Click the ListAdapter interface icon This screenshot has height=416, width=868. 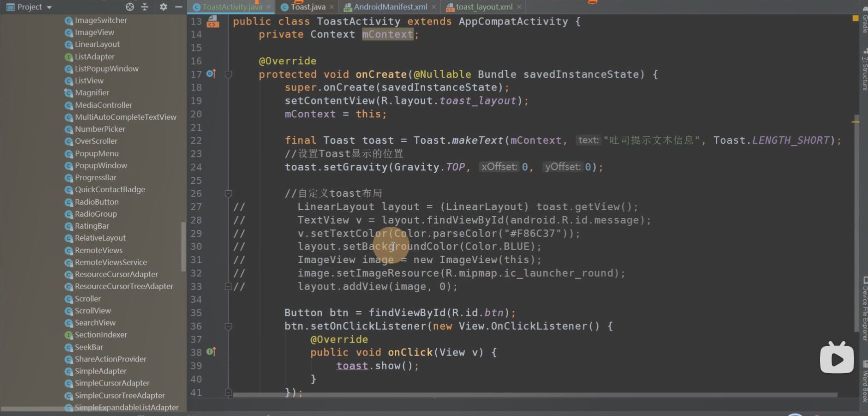click(69, 57)
